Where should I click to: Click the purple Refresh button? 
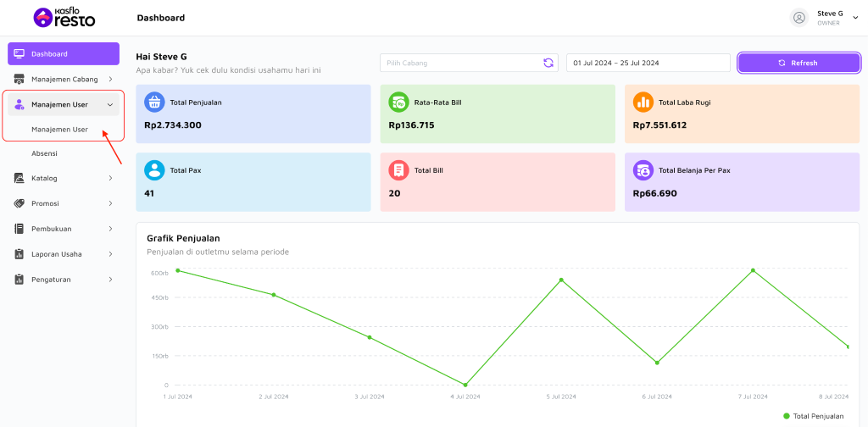[798, 63]
